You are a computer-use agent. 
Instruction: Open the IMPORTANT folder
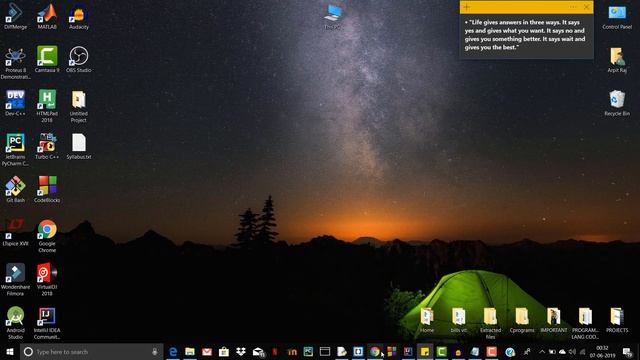[553, 320]
